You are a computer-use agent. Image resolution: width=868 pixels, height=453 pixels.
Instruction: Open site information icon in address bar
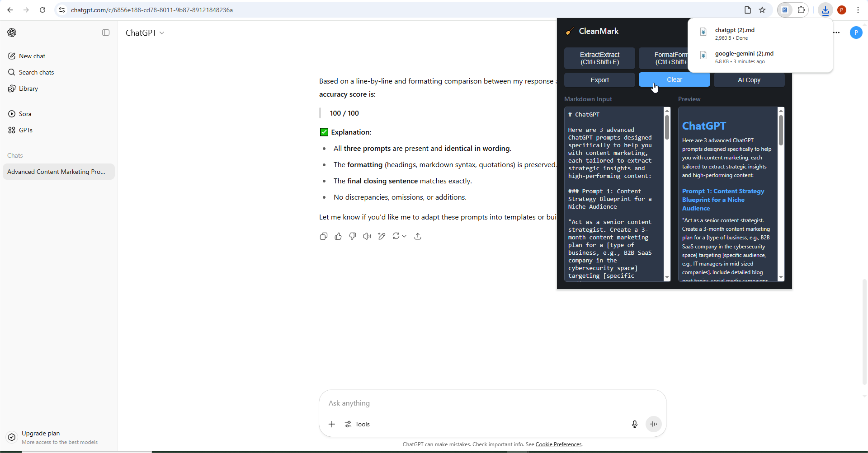pos(62,10)
